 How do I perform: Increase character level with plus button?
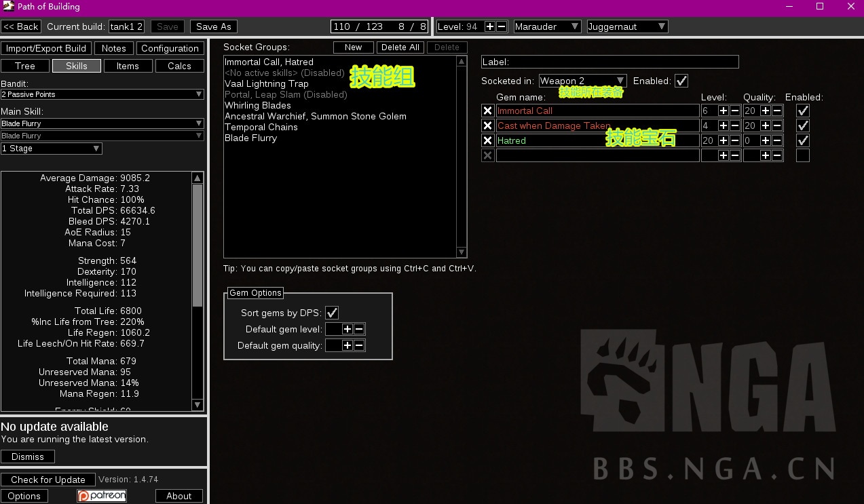click(489, 26)
